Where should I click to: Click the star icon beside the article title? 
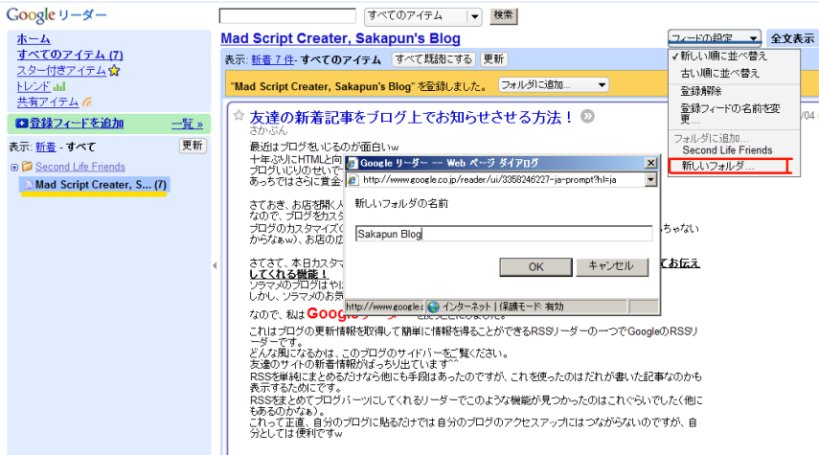point(239,115)
